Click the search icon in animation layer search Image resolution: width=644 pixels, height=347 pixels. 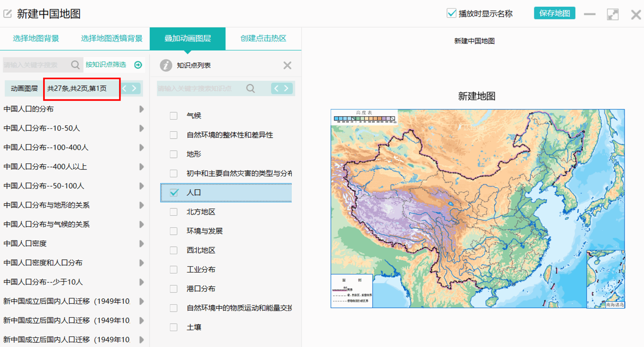pyautogui.click(x=75, y=65)
